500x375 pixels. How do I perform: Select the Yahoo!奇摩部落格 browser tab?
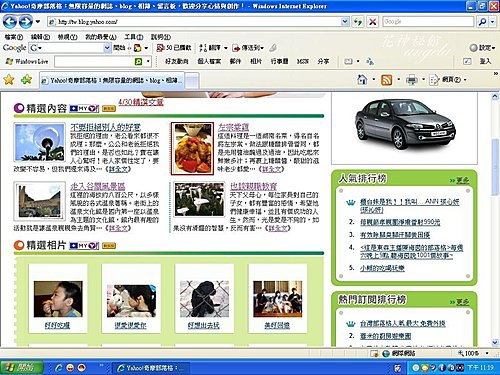pos(112,80)
